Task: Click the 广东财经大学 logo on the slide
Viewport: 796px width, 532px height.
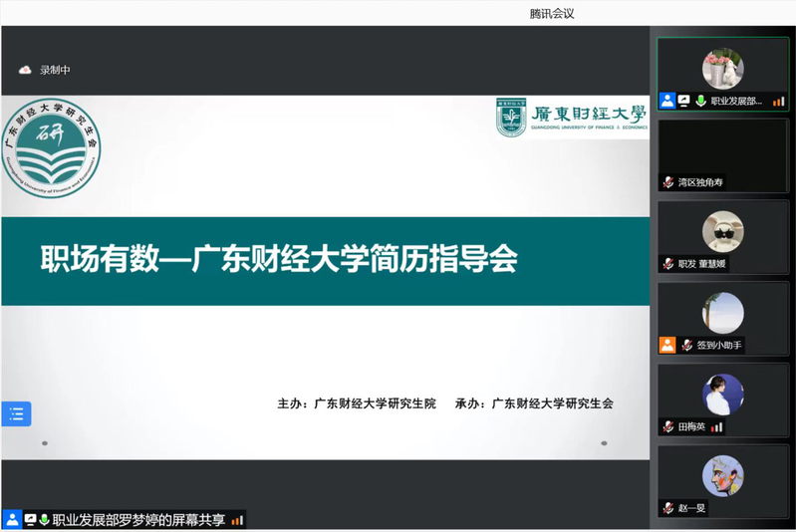Action: coord(572,117)
